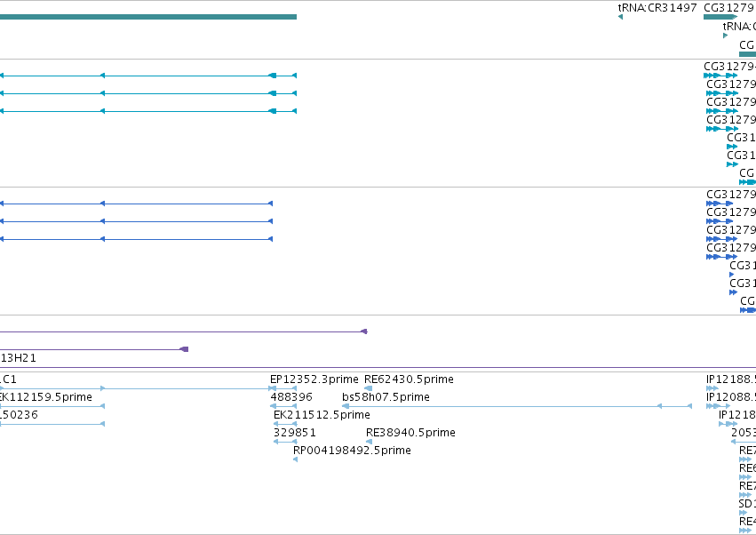Select the feature line under EK112159.5prime

tap(52, 406)
